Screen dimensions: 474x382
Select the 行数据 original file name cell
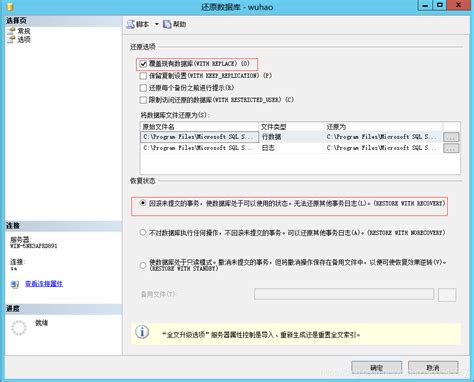[200, 137]
